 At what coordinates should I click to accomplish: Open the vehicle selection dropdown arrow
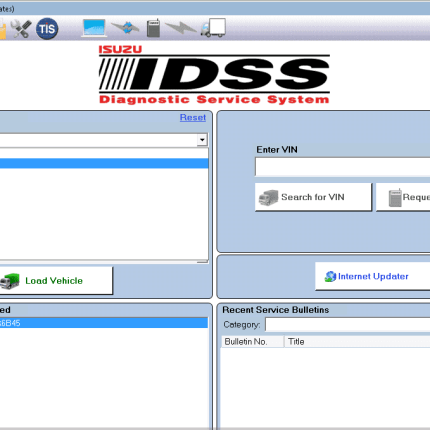pos(202,140)
